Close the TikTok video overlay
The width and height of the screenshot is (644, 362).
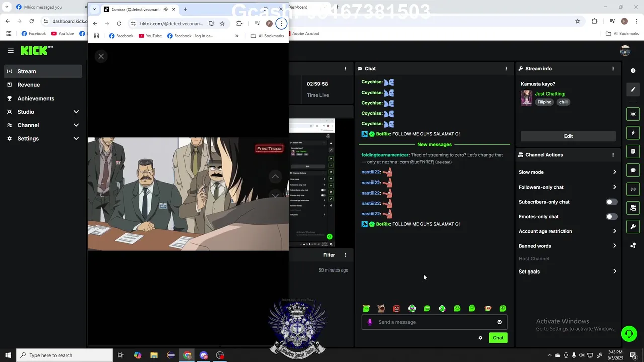tap(101, 56)
